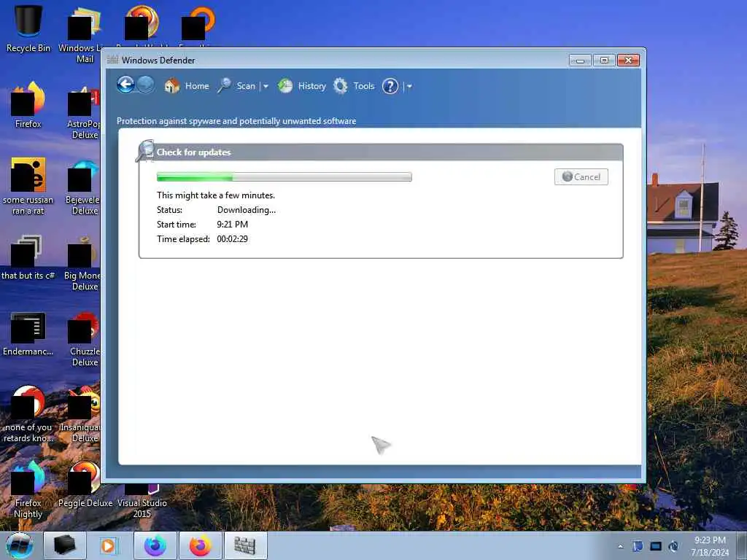Click the Windows Defender title bar text
This screenshot has height=560, width=747.
click(x=158, y=61)
